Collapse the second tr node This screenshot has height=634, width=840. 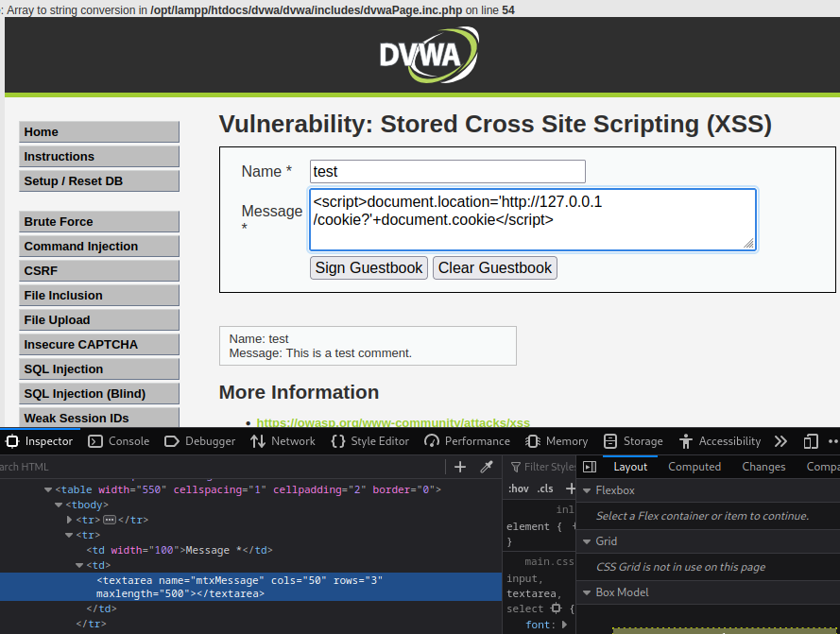tap(69, 535)
